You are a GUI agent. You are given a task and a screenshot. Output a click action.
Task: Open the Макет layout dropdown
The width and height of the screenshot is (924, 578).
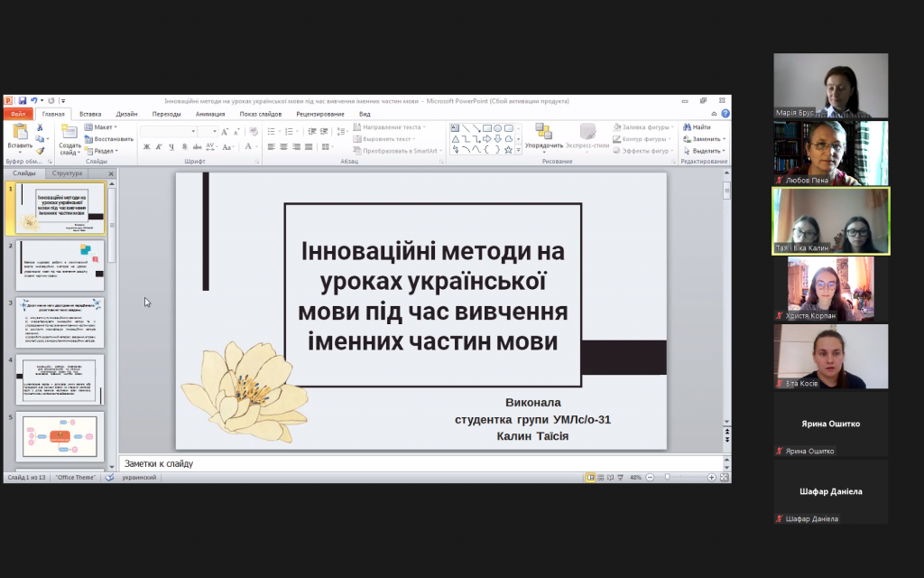pos(101,126)
